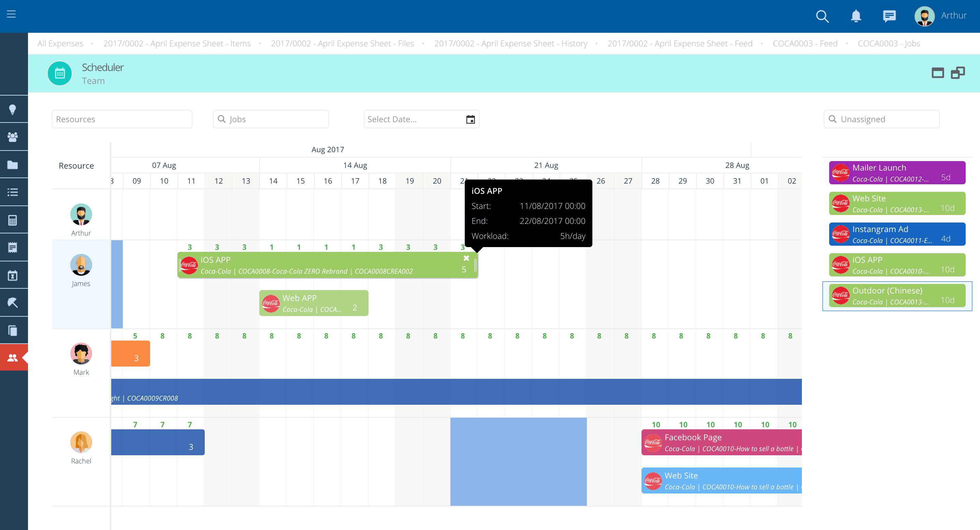Screen dimensions: 980x530
Task: Click Rachel's Web Site booking bar
Action: point(722,481)
